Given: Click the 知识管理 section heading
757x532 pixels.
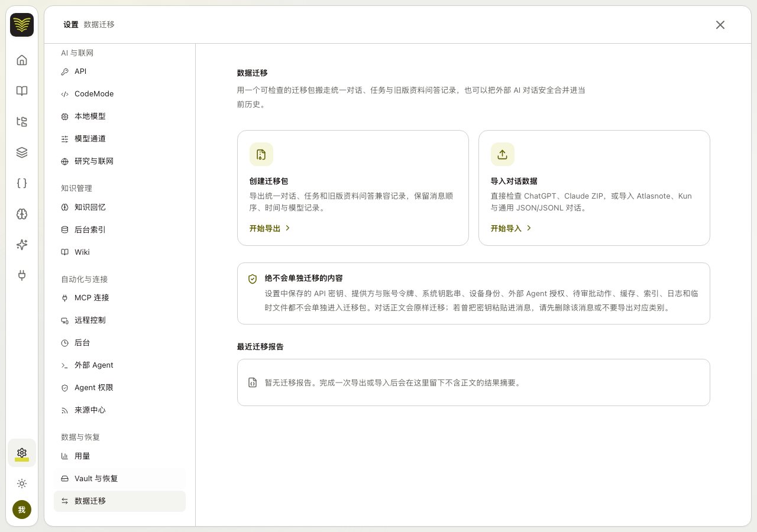Looking at the screenshot, I should click(x=76, y=189).
